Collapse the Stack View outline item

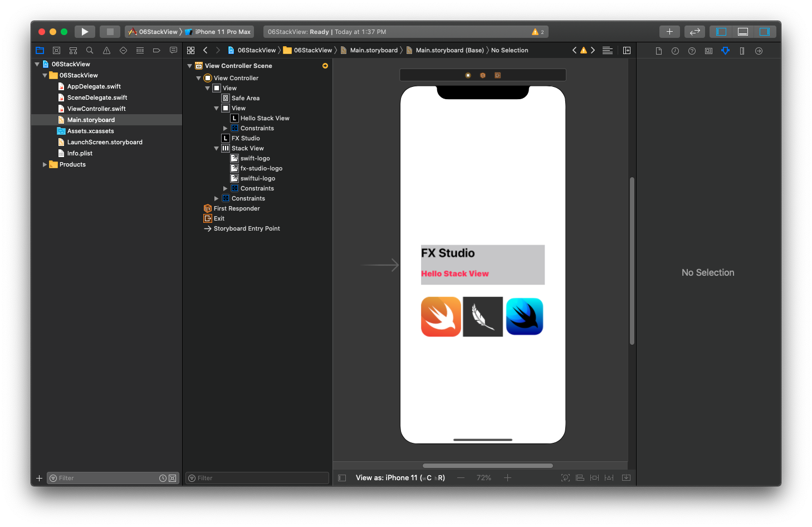pos(216,148)
